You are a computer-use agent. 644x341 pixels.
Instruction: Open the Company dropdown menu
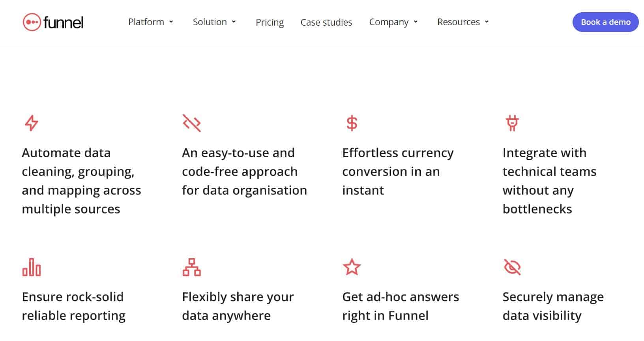393,22
